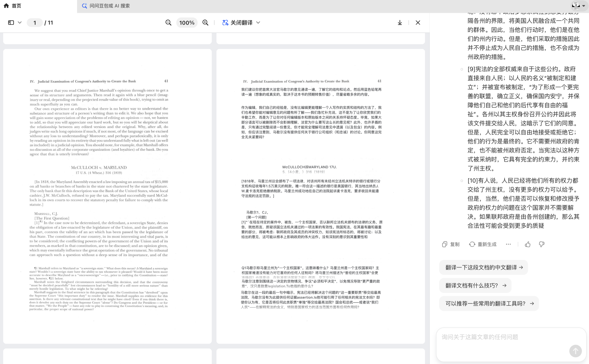
Task: Click the zoom out magnifier icon
Action: click(168, 23)
